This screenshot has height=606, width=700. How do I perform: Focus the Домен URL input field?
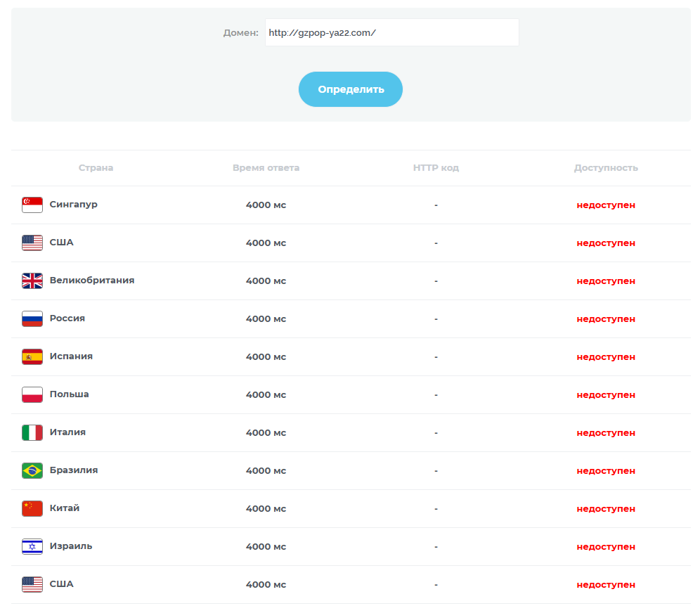[x=391, y=32]
